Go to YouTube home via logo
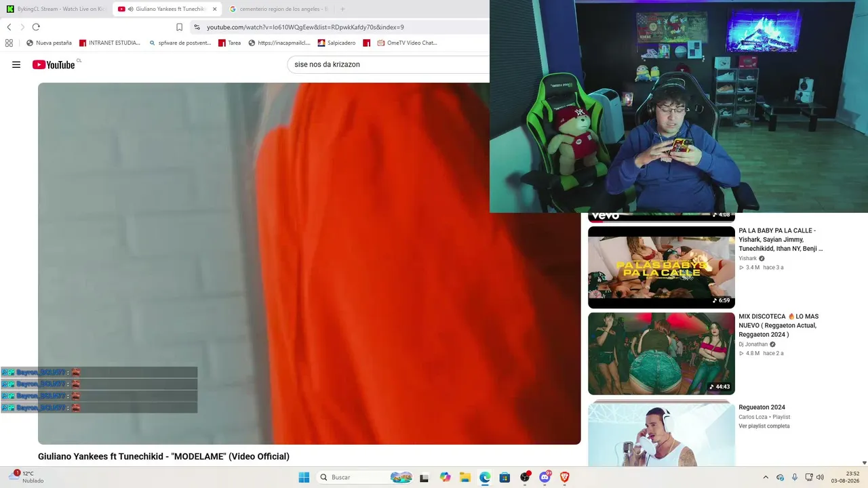This screenshot has height=488, width=868. [x=54, y=64]
